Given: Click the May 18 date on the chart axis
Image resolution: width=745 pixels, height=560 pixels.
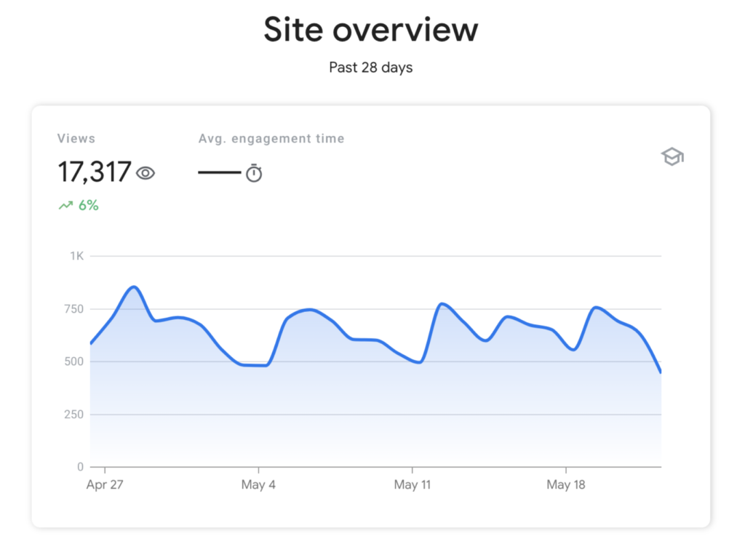Looking at the screenshot, I should (567, 485).
